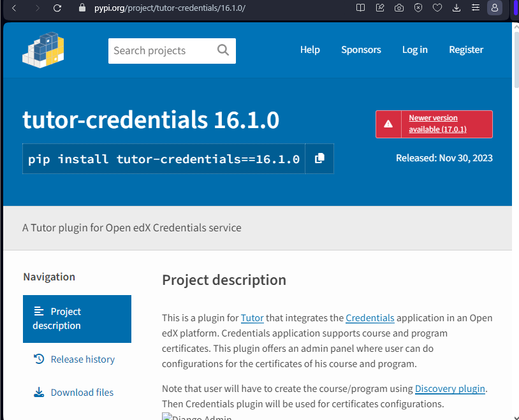Copy the pip install command
Screen dimensions: 519x420
click(x=319, y=159)
